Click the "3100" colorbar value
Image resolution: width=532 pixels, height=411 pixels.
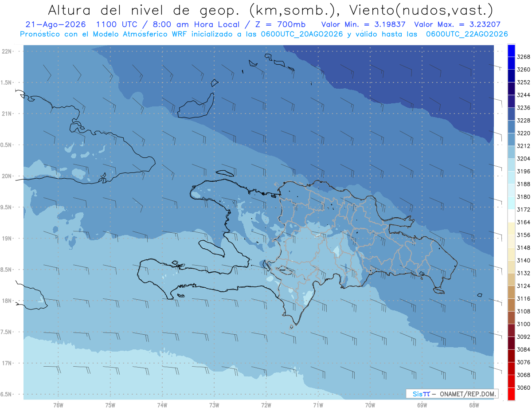[x=524, y=324]
